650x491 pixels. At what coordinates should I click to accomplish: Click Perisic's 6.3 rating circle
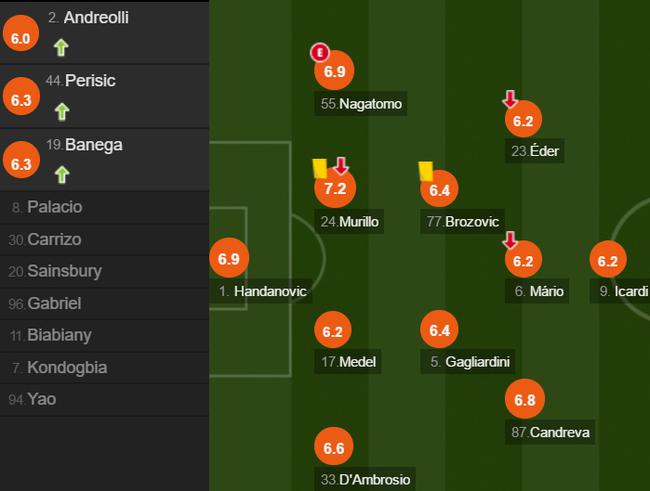[x=21, y=98]
